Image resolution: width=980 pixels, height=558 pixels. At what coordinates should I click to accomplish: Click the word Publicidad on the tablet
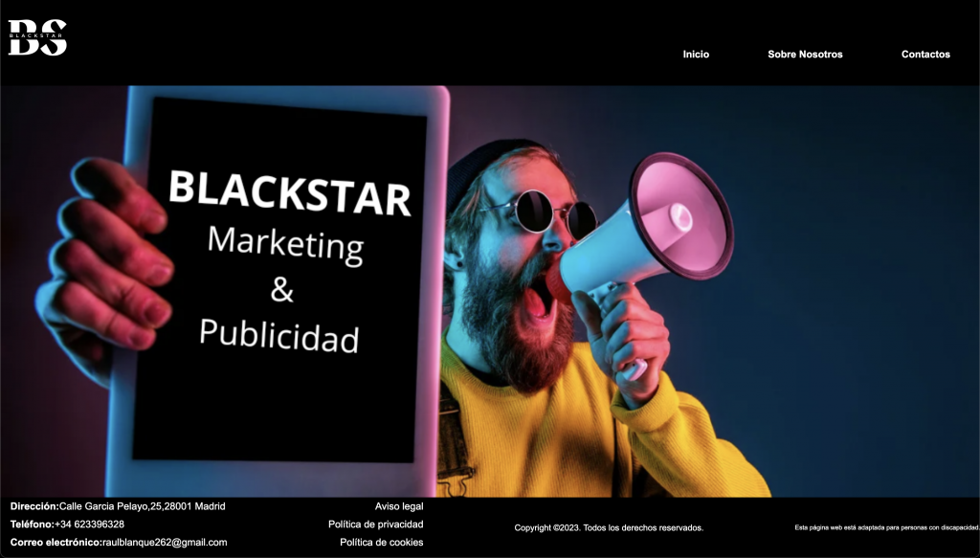click(x=278, y=335)
